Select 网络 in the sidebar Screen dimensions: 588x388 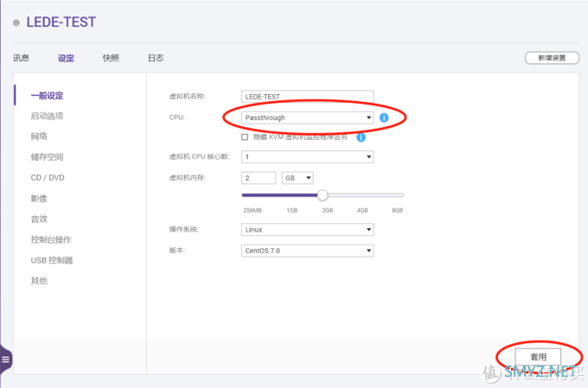point(39,136)
